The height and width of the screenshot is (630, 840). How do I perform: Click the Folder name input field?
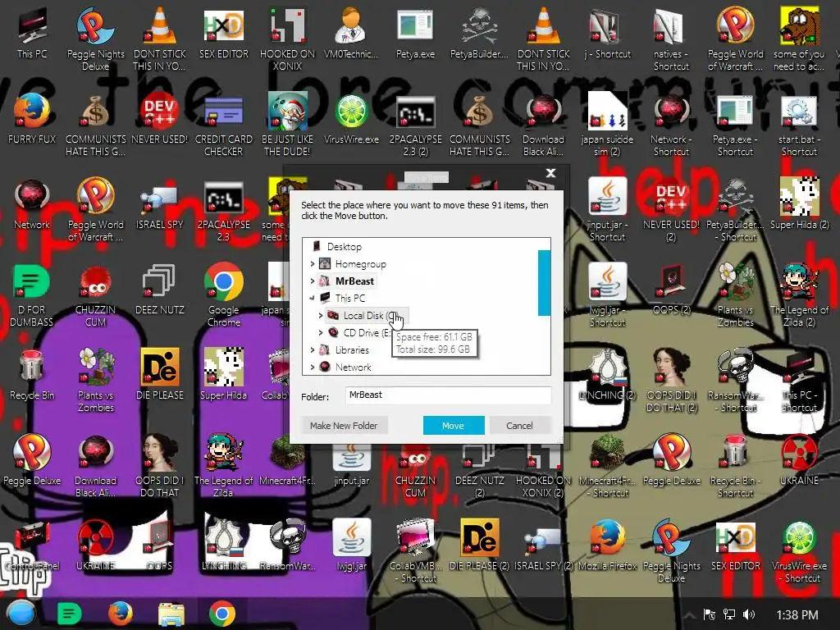(x=448, y=395)
